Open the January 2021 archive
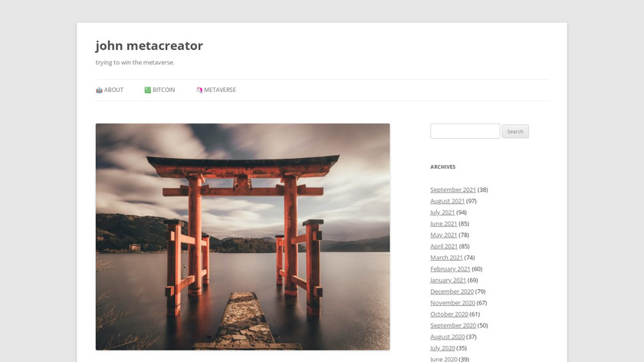This screenshot has height=362, width=644. [x=448, y=280]
